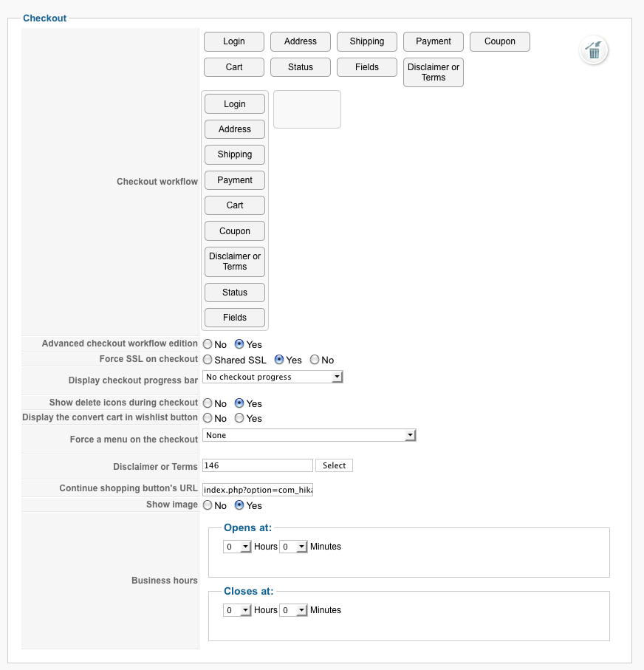Click the Disclaimer or Terms ID field

258,465
